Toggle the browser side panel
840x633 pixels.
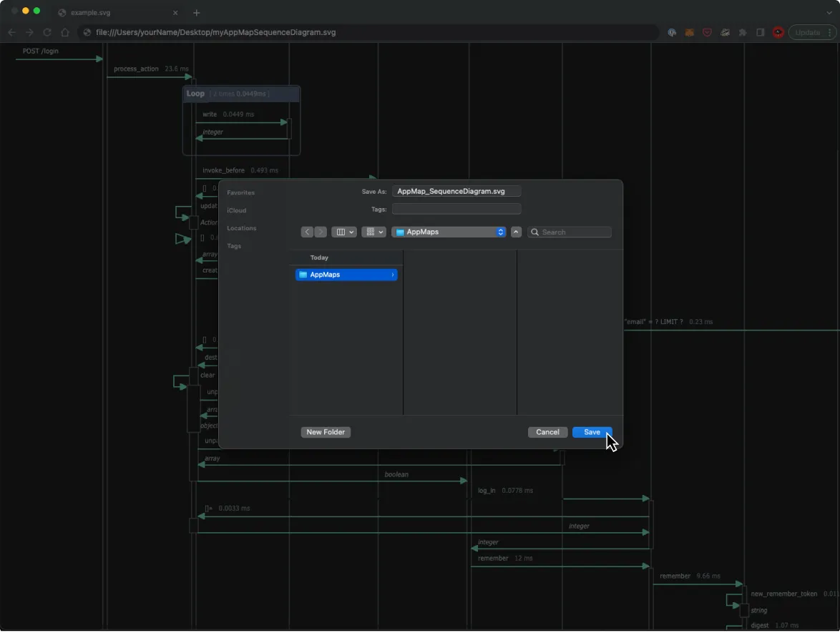click(x=760, y=32)
